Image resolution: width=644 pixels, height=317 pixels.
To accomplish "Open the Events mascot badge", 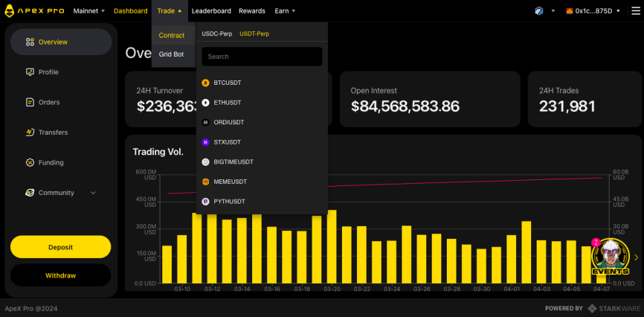I will coord(611,257).
